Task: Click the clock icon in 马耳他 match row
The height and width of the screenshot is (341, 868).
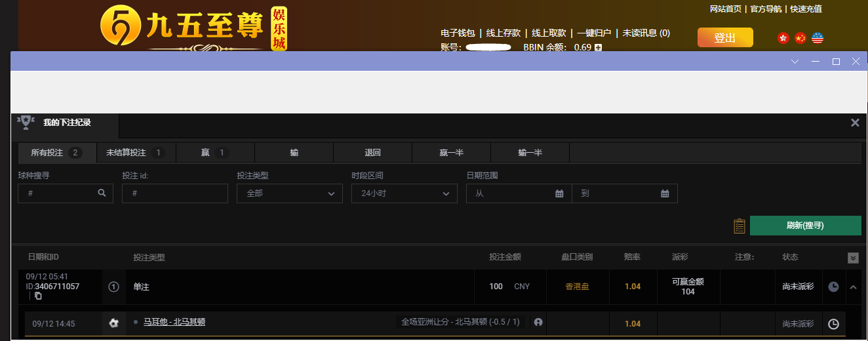Action: pos(833,323)
